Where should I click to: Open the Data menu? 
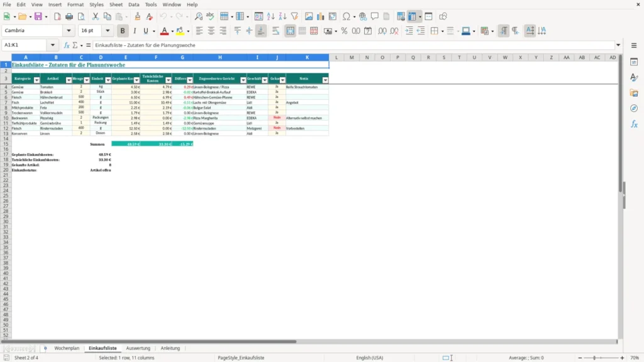point(133,4)
